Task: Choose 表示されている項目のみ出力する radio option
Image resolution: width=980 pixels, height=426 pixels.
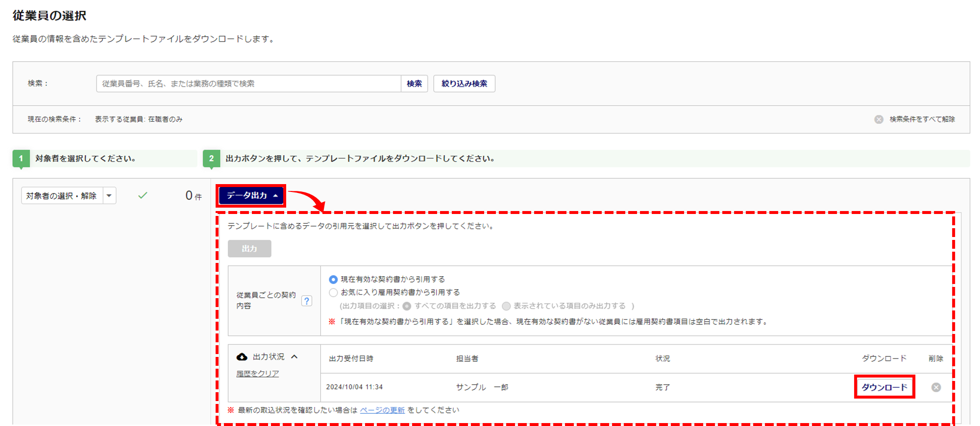Action: (506, 306)
